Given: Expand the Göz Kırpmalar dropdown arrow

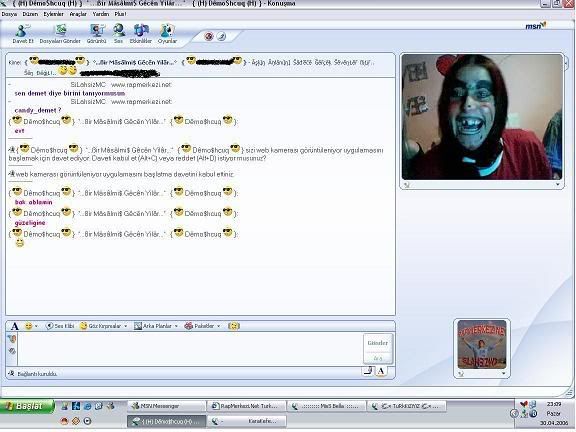Looking at the screenshot, I should [x=126, y=326].
